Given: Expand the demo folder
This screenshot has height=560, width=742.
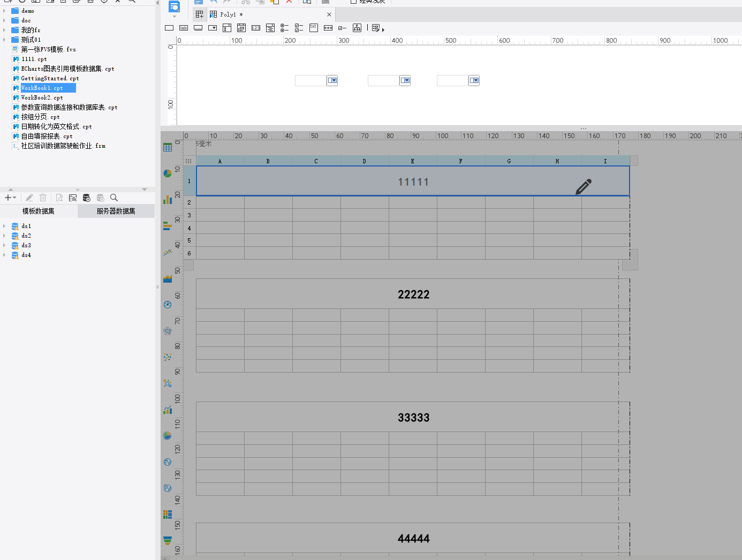Looking at the screenshot, I should 4,11.
